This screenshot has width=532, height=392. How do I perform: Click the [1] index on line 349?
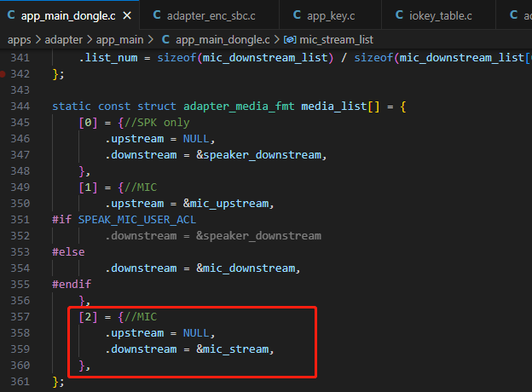click(88, 187)
